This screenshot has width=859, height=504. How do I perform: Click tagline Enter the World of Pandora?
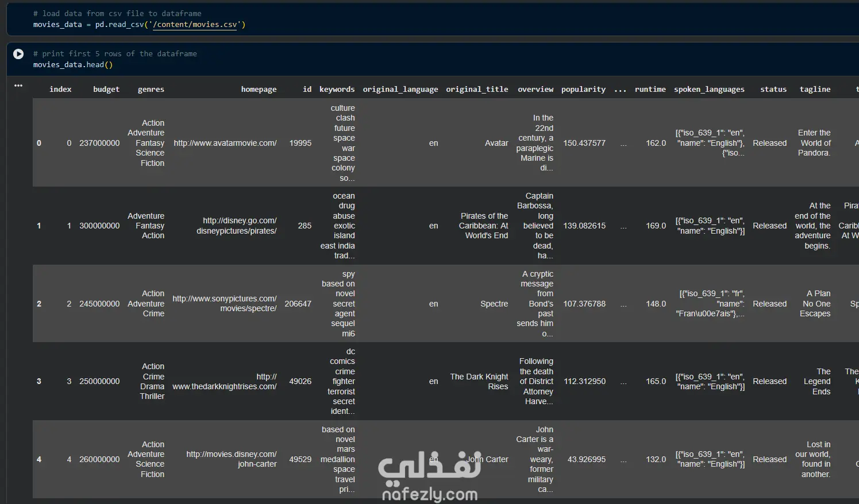[814, 143]
